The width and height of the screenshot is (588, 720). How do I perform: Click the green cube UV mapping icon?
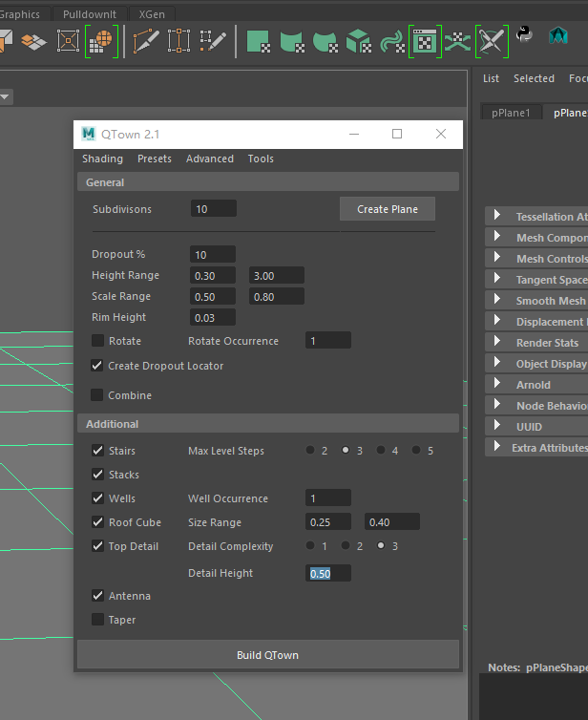(x=359, y=41)
